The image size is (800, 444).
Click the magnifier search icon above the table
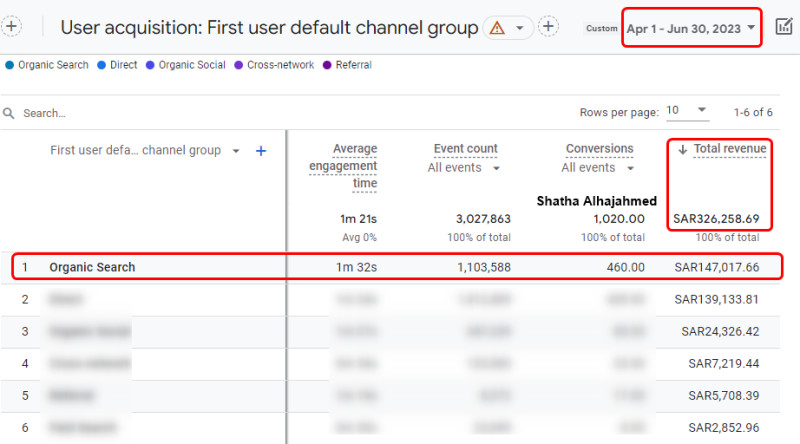tap(9, 113)
